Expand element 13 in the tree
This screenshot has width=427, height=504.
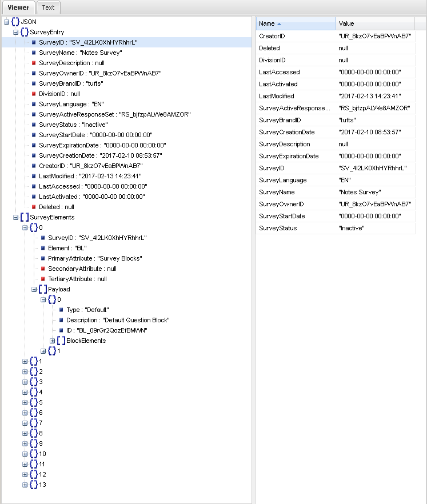pos(25,485)
